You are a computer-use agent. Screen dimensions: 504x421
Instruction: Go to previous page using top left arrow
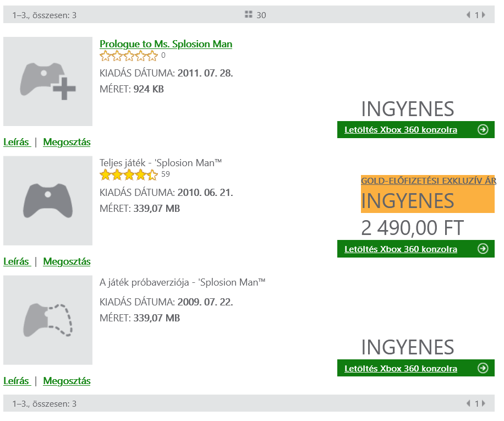coord(468,15)
